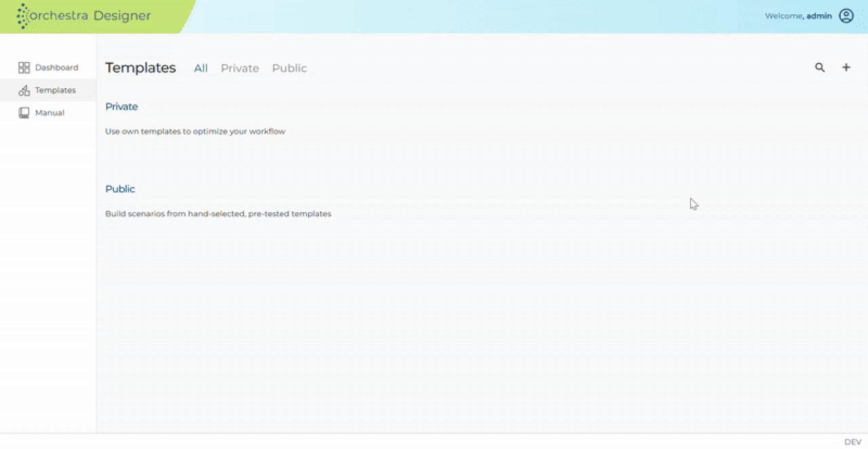Image resolution: width=868 pixels, height=449 pixels.
Task: Switch to the All tab
Action: 201,69
